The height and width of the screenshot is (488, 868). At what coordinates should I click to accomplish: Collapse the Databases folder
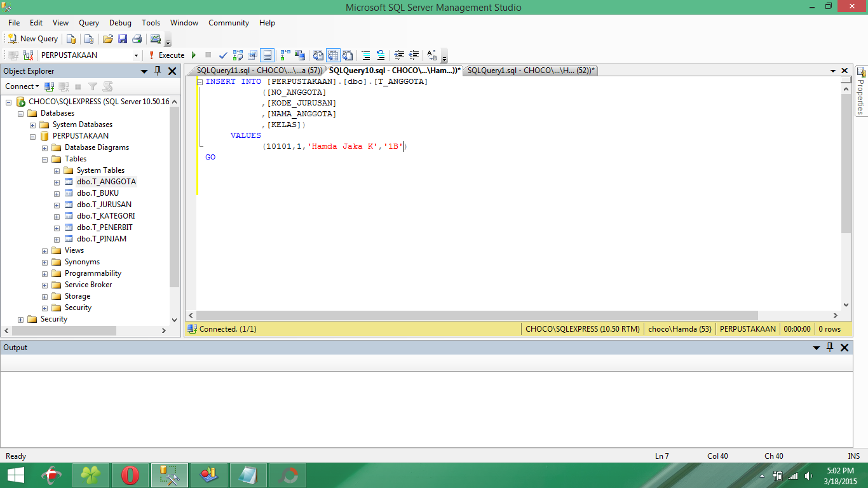coord(21,113)
